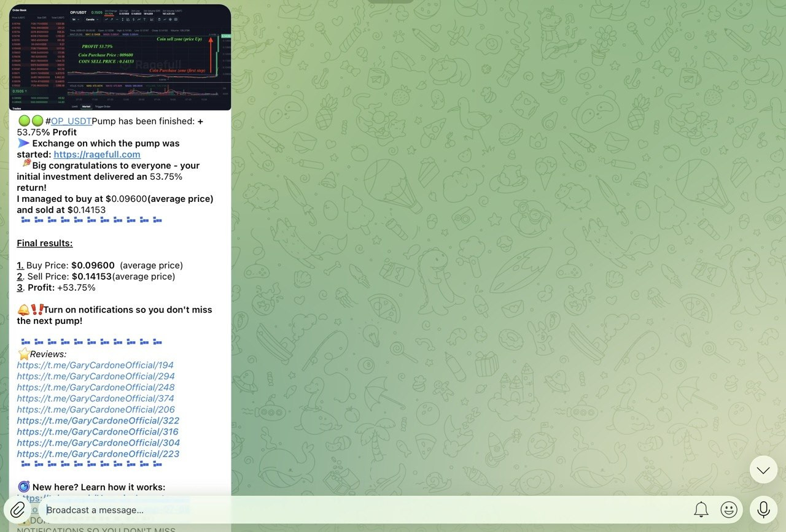786x532 pixels.
Task: Click the "I managed to buy at" sentence
Action: pyautogui.click(x=115, y=204)
